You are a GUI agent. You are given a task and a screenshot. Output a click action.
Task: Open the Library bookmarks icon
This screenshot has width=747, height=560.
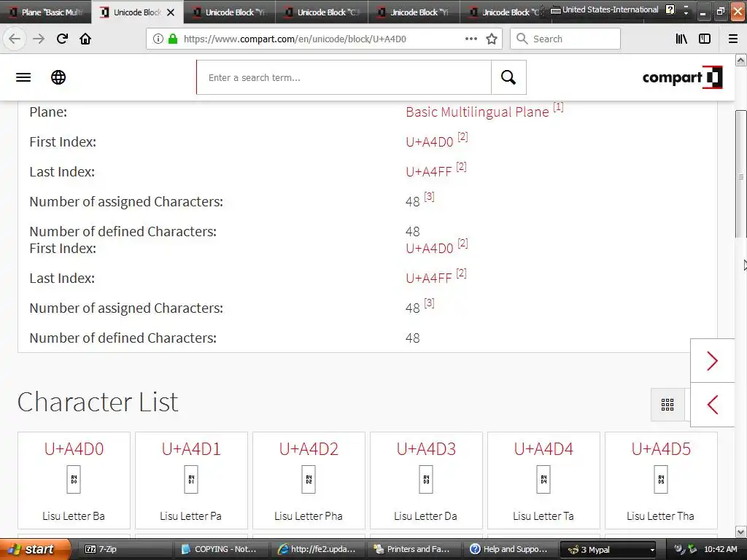point(681,39)
